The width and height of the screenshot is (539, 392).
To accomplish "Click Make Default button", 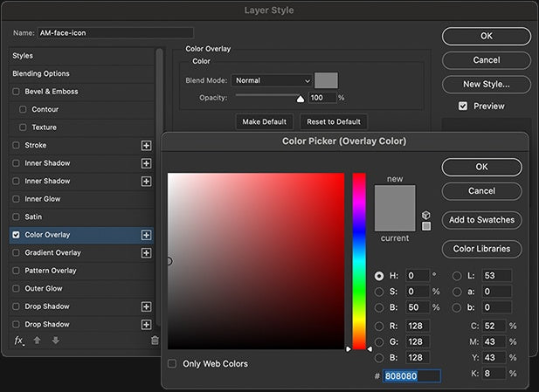I will click(x=265, y=121).
